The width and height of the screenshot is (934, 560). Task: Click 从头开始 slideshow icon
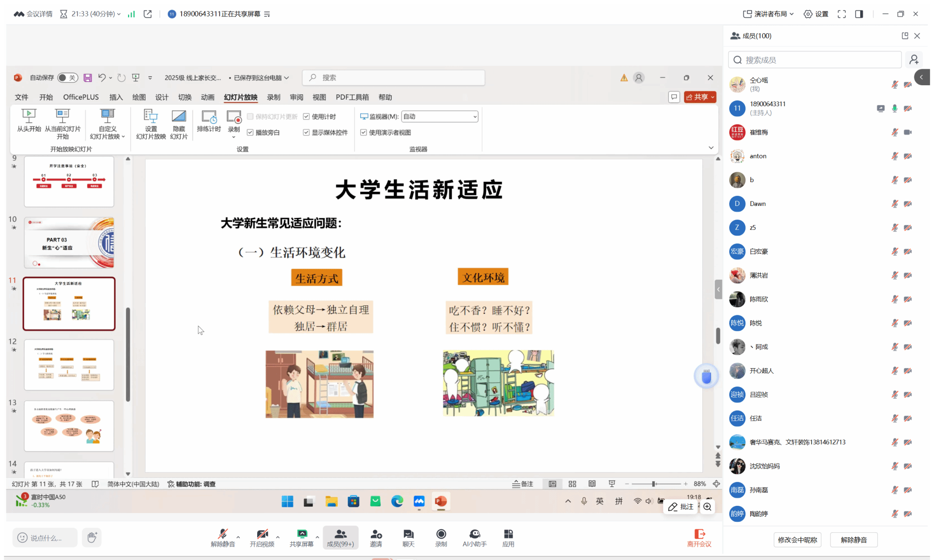[29, 116]
